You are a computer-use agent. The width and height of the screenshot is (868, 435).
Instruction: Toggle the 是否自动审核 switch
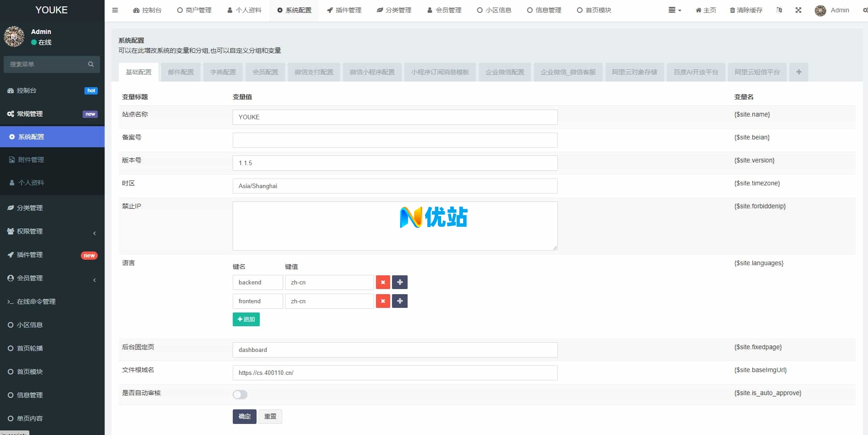coord(240,395)
